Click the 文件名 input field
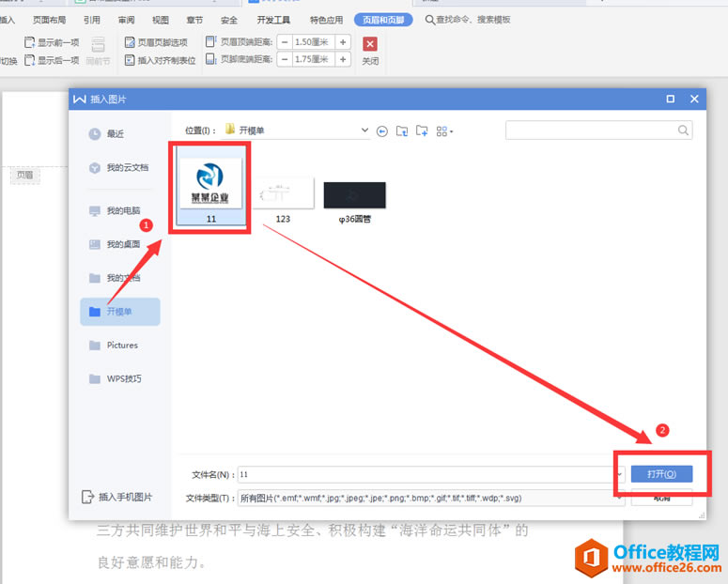The height and width of the screenshot is (584, 728). [x=426, y=474]
